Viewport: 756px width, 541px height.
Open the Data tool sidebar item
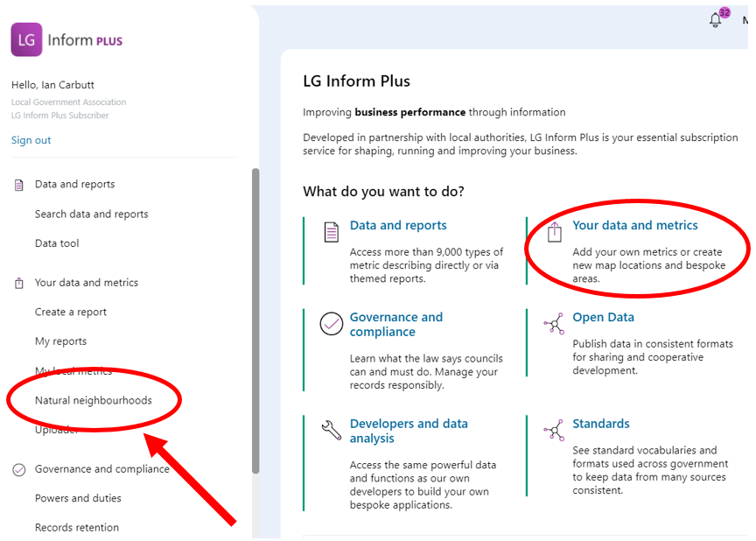(x=57, y=243)
